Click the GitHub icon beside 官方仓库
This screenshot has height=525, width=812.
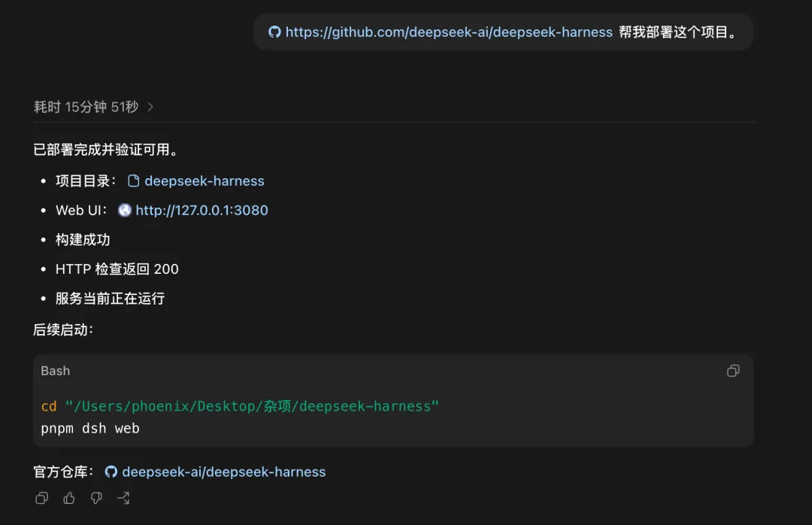click(x=111, y=472)
